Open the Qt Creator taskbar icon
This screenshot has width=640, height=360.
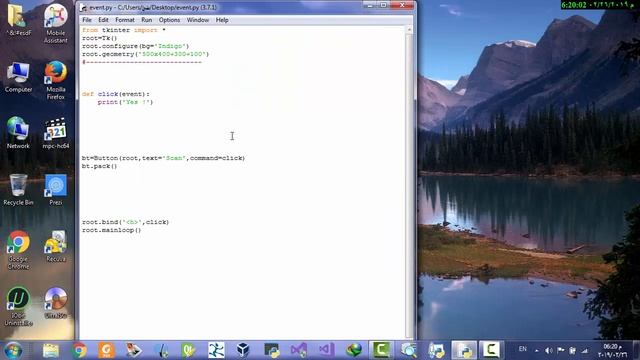[x=189, y=350]
